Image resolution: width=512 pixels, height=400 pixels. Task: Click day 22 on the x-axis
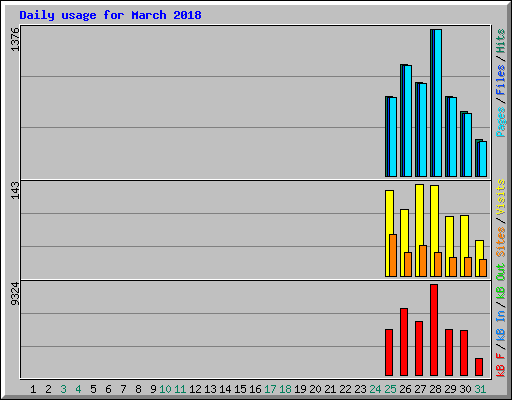pos(345,389)
